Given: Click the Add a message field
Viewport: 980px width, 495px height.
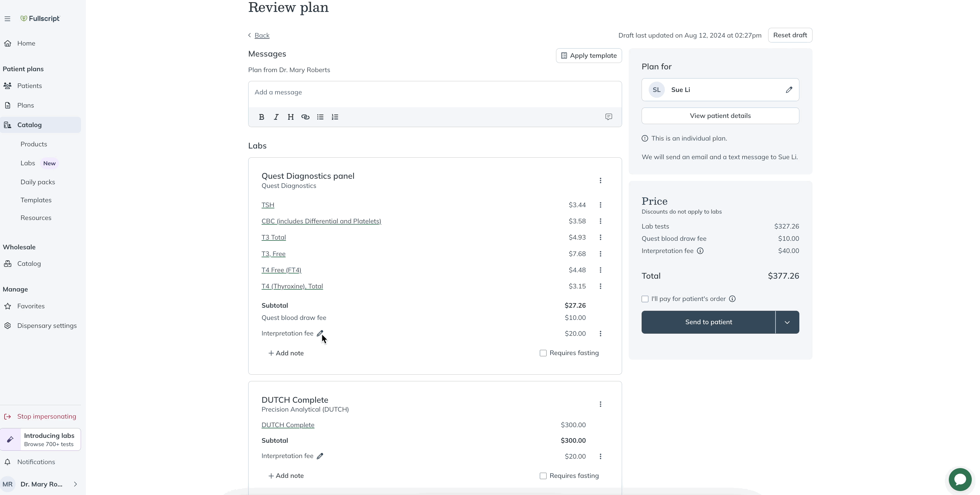Looking at the screenshot, I should 435,94.
